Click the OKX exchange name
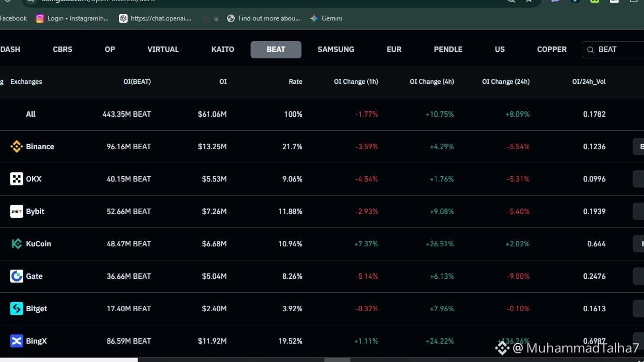Image resolution: width=644 pixels, height=362 pixels. point(34,179)
